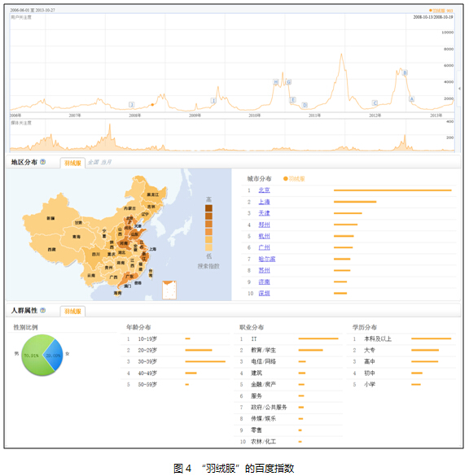Click news marker A on the trend chart
Image resolution: width=469 pixels, height=476 pixels.
tap(411, 99)
